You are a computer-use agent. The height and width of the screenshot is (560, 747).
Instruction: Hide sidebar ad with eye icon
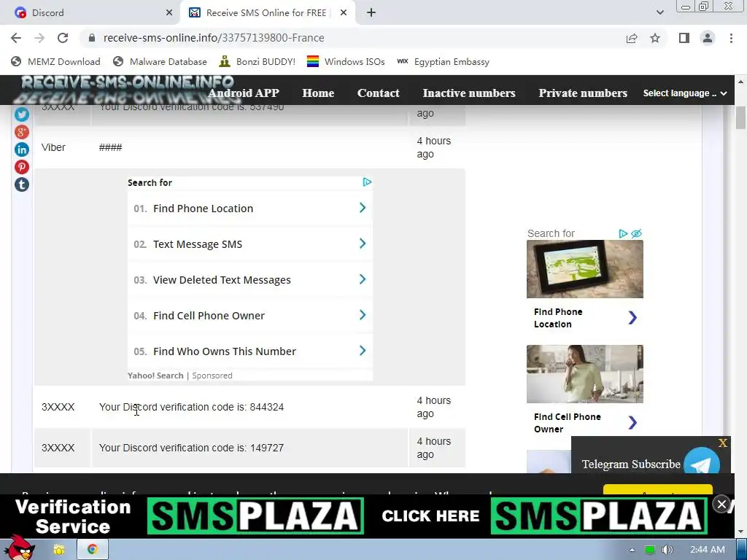click(636, 233)
